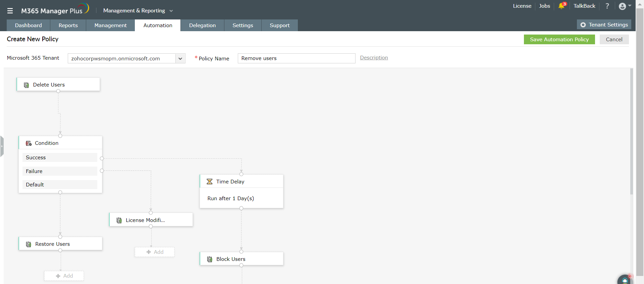644x284 pixels.
Task: Select the Failure condition branch
Action: click(x=60, y=171)
